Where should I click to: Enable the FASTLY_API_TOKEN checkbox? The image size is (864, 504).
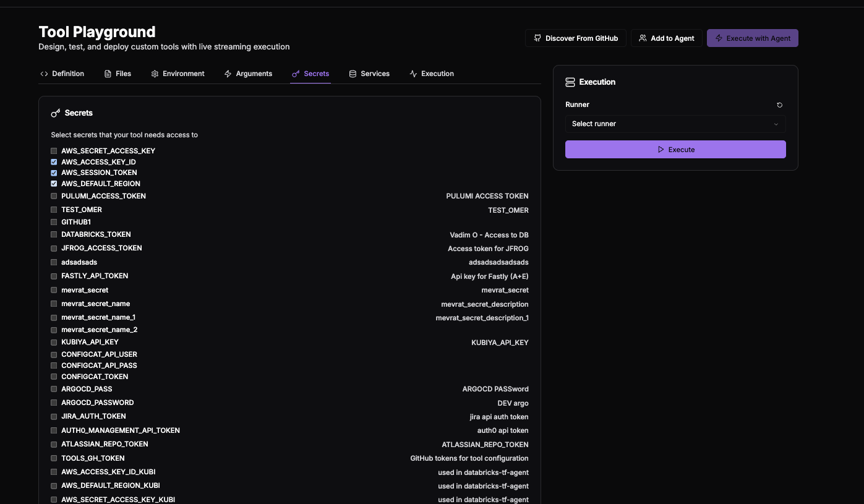point(54,276)
